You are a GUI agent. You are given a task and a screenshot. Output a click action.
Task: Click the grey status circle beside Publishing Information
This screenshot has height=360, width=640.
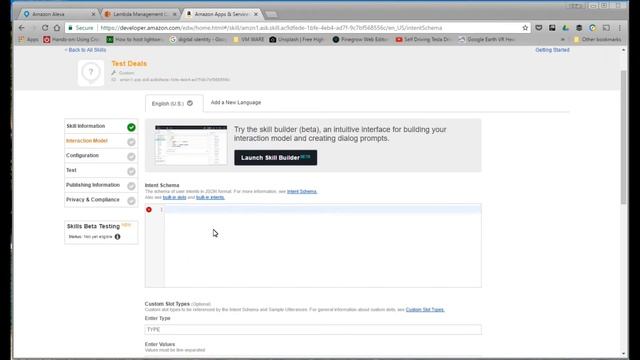(x=131, y=186)
